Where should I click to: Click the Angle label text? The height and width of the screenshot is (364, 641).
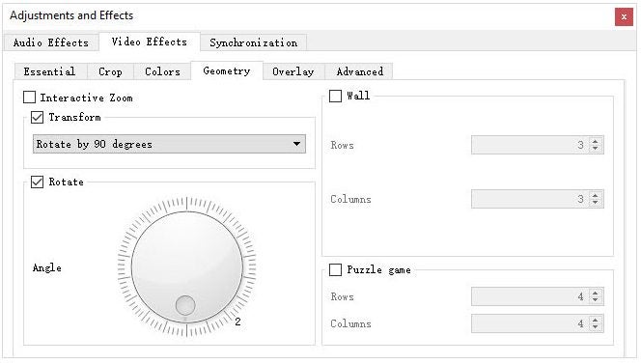tap(47, 267)
